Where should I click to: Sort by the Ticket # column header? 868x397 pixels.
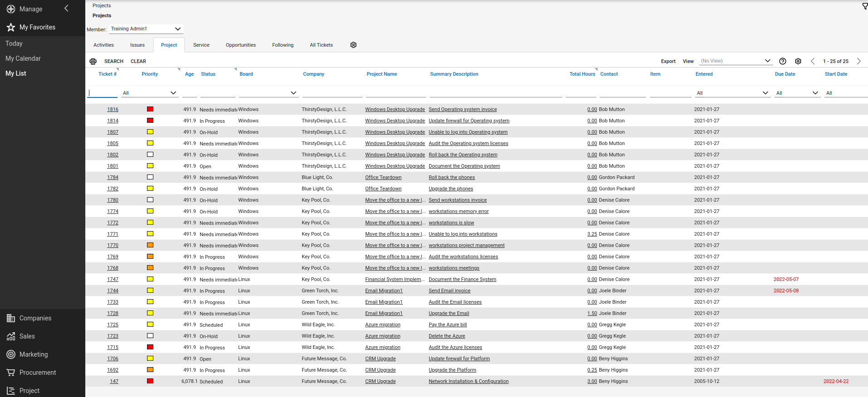108,74
